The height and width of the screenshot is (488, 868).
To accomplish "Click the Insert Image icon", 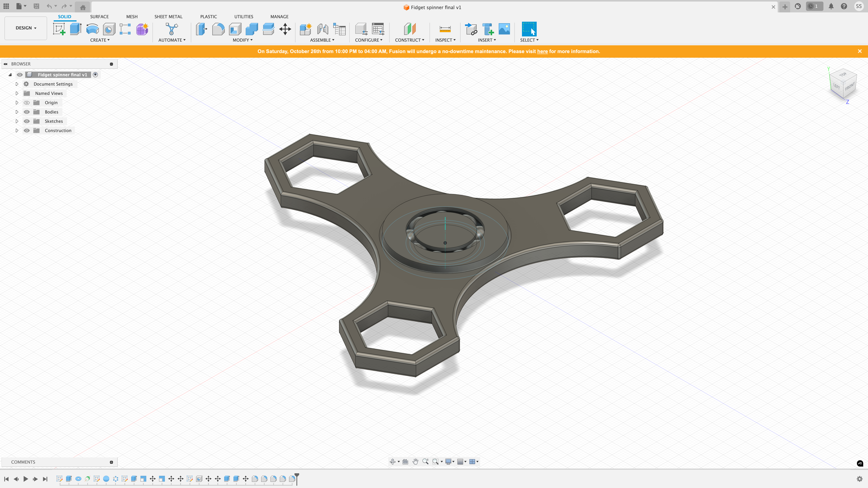I will coord(504,29).
